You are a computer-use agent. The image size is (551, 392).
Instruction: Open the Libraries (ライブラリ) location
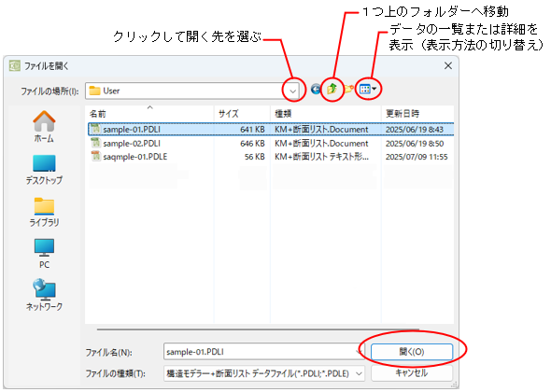click(44, 212)
